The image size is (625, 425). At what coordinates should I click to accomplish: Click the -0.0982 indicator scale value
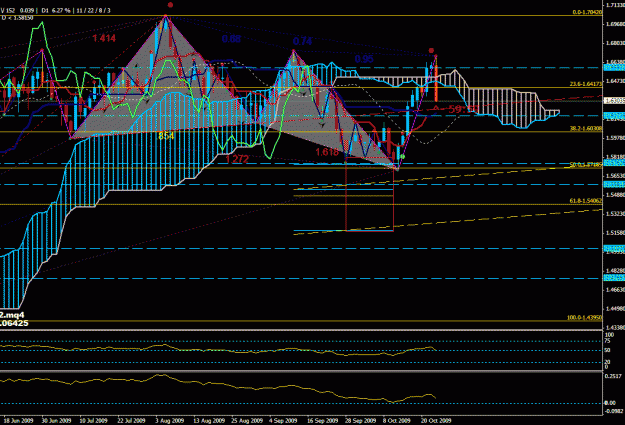tap(613, 412)
